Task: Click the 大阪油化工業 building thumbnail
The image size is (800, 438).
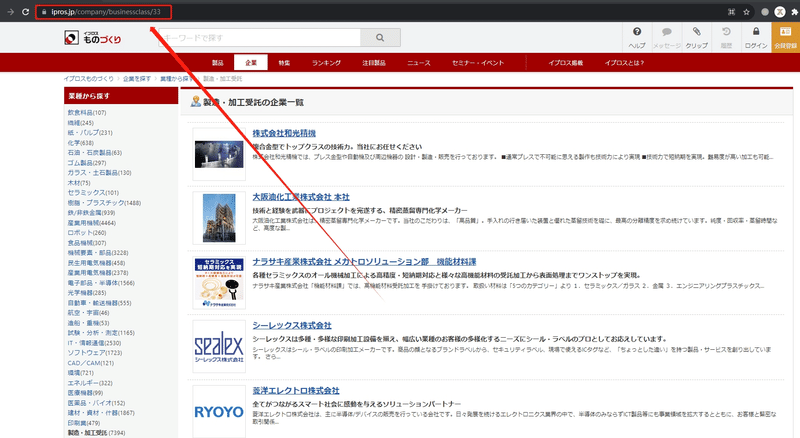Action: click(x=219, y=218)
